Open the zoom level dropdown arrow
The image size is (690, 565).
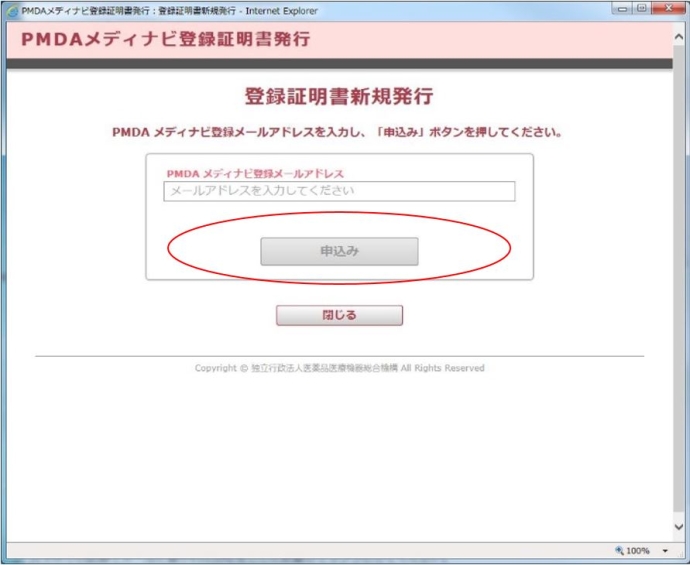pos(665,551)
